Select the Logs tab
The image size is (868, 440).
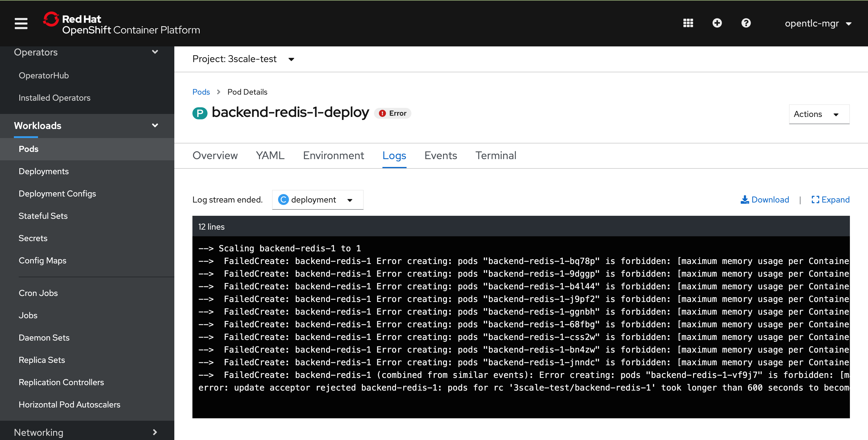394,156
